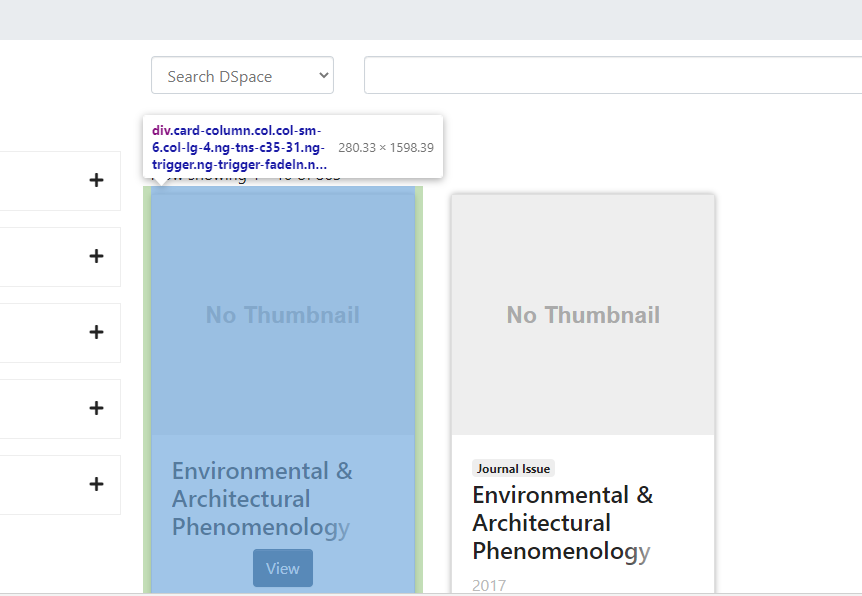Click the View button on highlighted card

point(283,568)
